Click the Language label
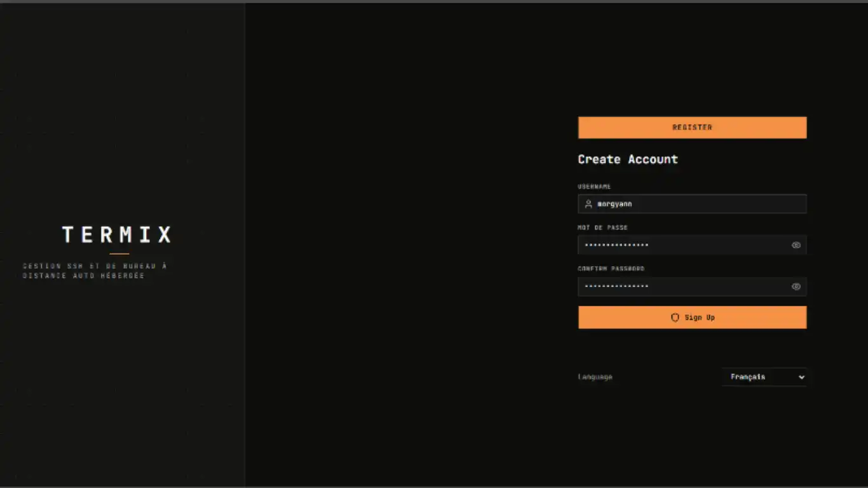 [595, 377]
